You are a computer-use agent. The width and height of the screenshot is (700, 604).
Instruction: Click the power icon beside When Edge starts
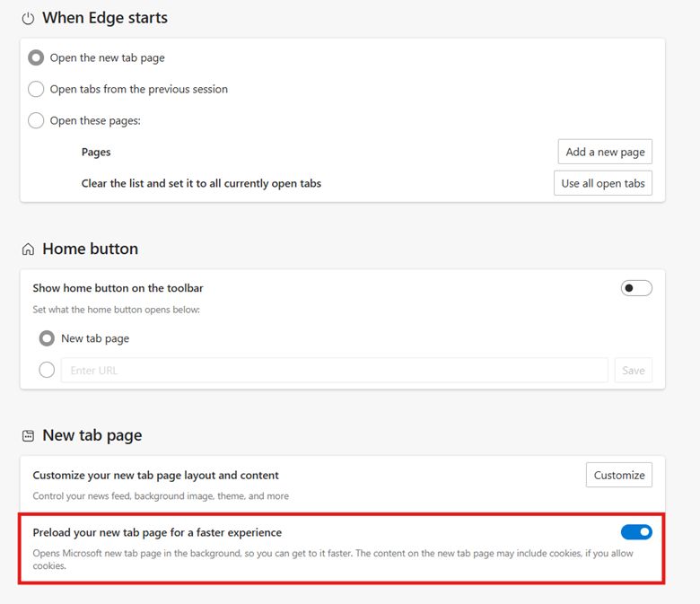tap(28, 18)
